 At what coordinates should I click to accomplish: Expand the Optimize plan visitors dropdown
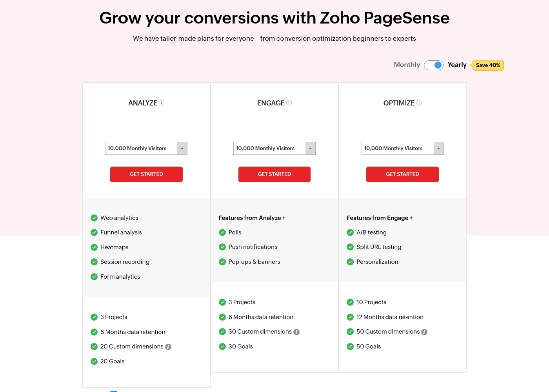[x=402, y=148]
